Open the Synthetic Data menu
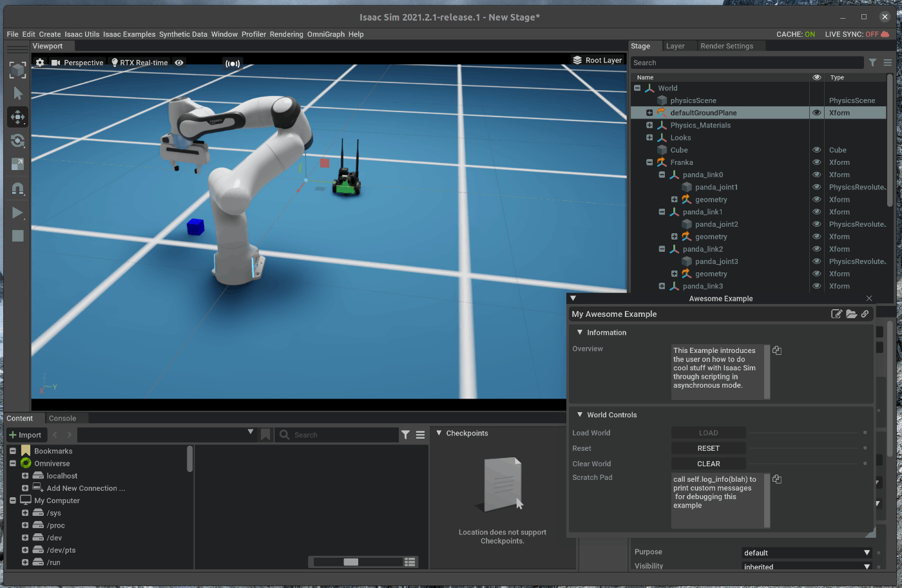This screenshot has width=902, height=588. tap(183, 34)
